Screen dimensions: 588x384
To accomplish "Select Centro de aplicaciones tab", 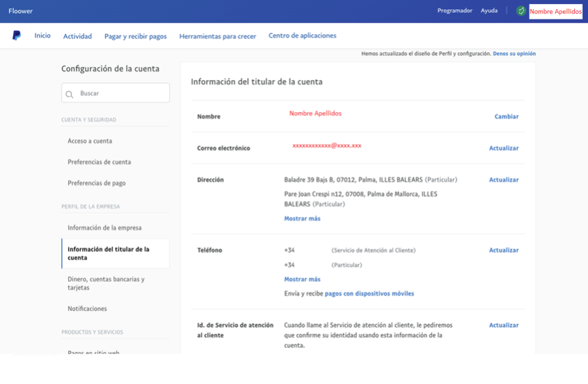I will pyautogui.click(x=302, y=35).
